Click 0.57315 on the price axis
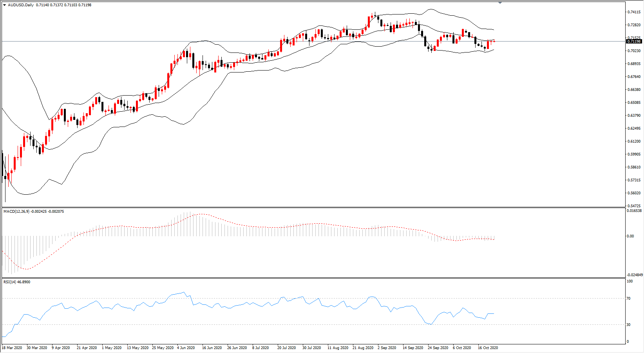 point(634,180)
